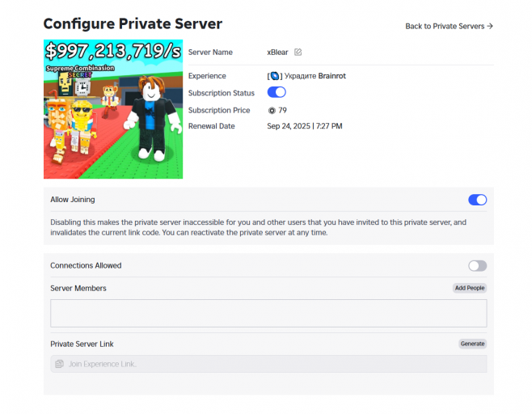Click the Disabling this makes description text
Viewport: 532px width, 414px height.
point(258,227)
